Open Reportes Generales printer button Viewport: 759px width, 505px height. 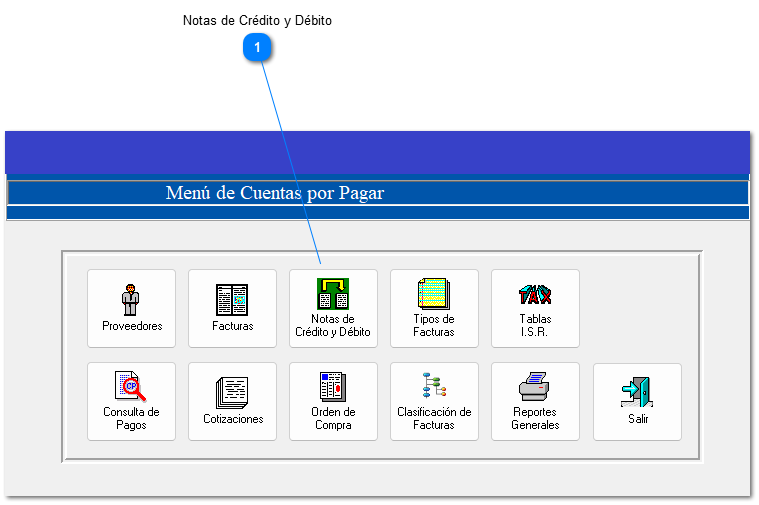(x=535, y=401)
